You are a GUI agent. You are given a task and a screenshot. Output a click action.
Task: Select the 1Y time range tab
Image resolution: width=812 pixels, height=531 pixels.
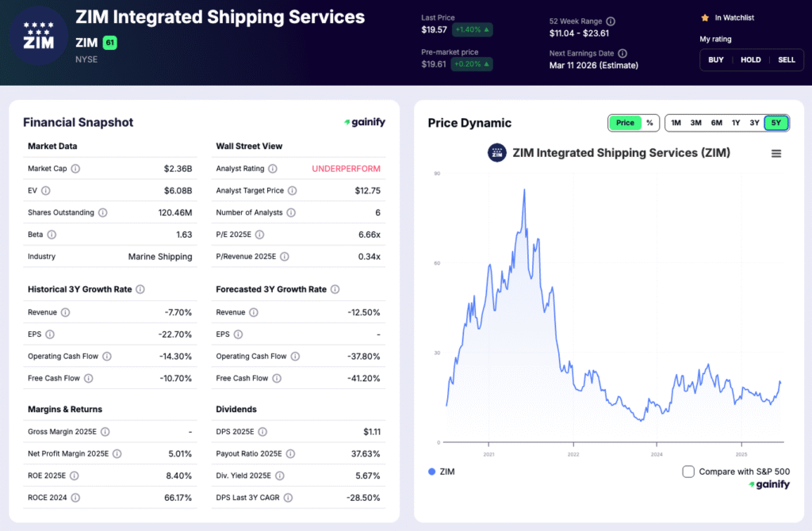click(737, 123)
